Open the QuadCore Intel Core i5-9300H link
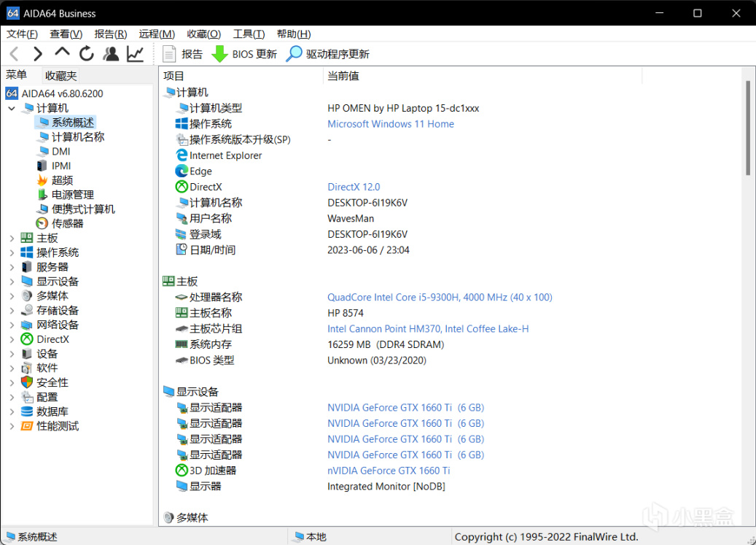756x545 pixels. coord(440,298)
